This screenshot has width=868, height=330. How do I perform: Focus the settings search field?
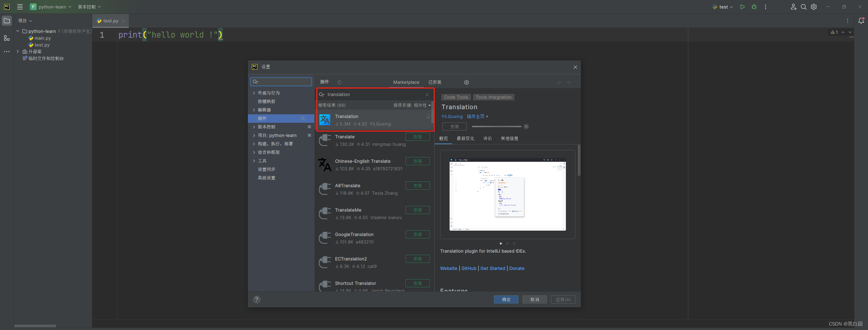(281, 82)
